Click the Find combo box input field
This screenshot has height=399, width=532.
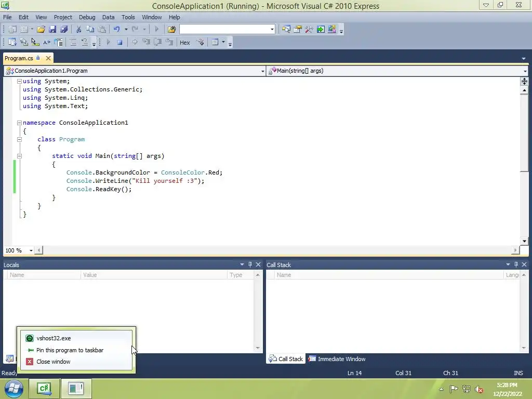point(224,30)
